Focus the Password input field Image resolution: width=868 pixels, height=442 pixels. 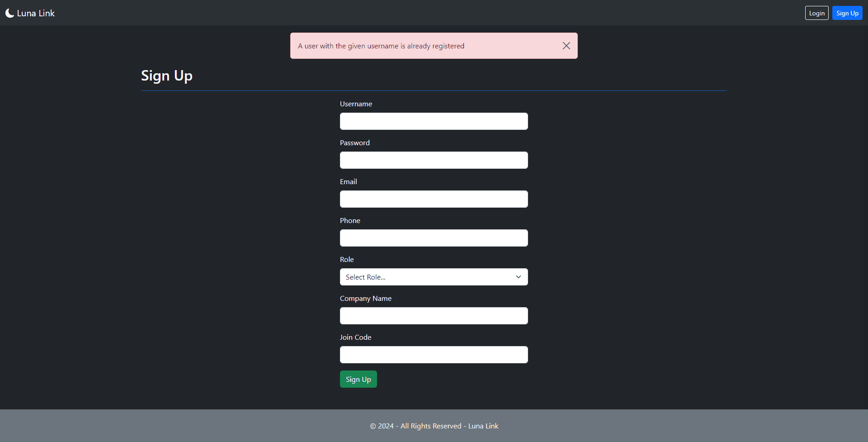click(x=434, y=160)
